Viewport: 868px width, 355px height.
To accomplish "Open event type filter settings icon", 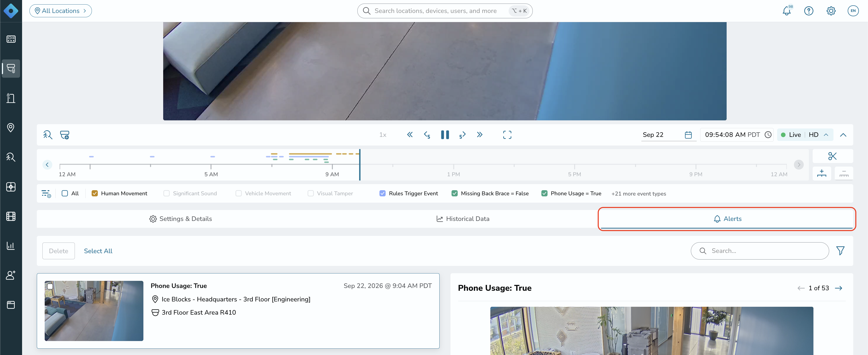I will tap(46, 193).
